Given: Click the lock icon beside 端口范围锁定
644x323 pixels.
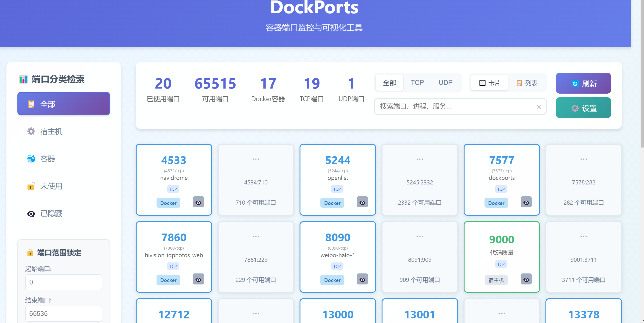Looking at the screenshot, I should (x=30, y=252).
